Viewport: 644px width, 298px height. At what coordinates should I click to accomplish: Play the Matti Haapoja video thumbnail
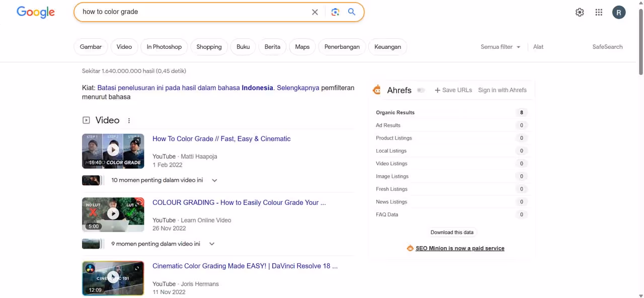113,151
